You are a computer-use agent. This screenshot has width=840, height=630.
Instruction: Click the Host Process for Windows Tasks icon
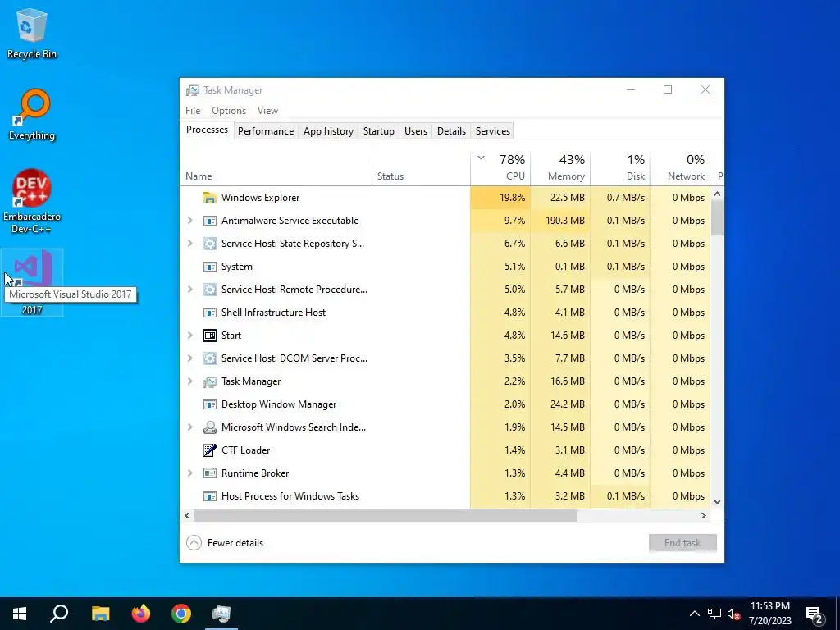pos(209,496)
